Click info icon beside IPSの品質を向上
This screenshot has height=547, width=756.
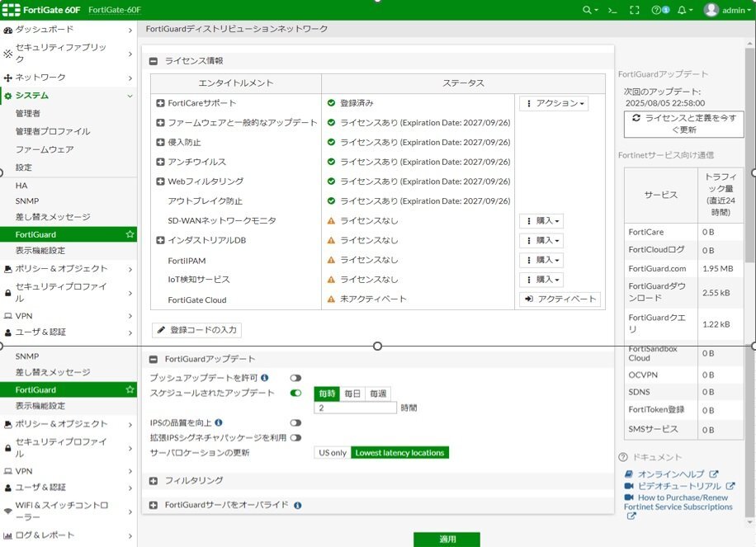pos(219,422)
